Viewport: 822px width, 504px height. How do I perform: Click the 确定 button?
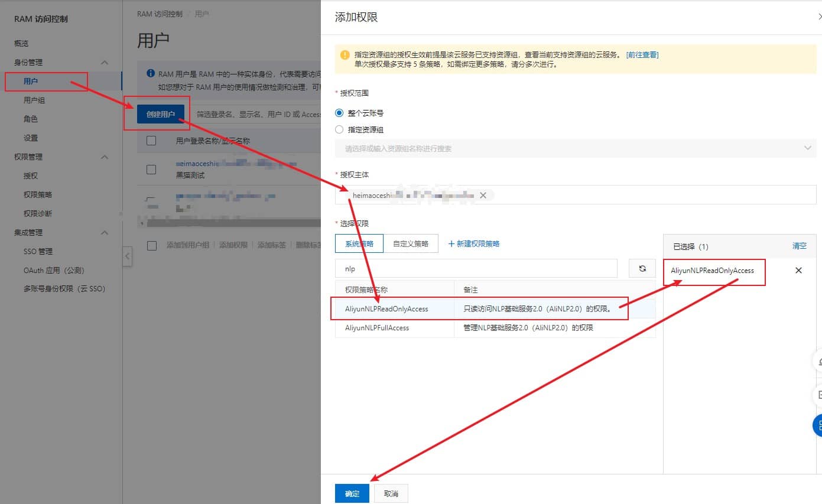352,493
